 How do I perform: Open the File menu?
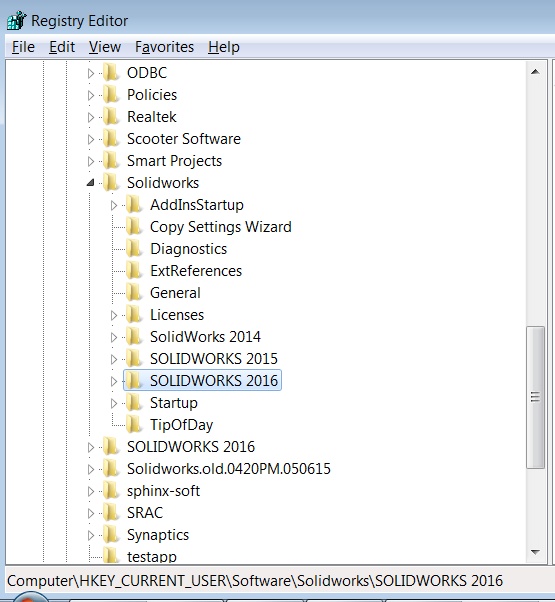(x=23, y=47)
